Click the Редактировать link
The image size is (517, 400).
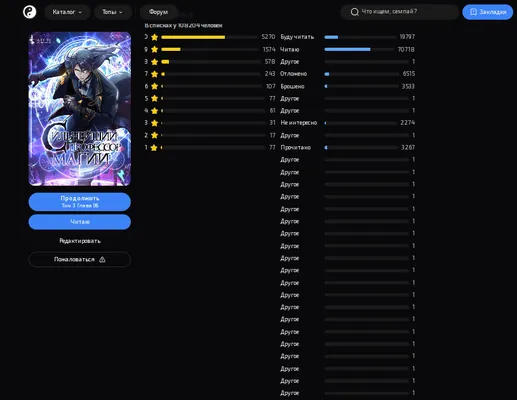coord(80,241)
